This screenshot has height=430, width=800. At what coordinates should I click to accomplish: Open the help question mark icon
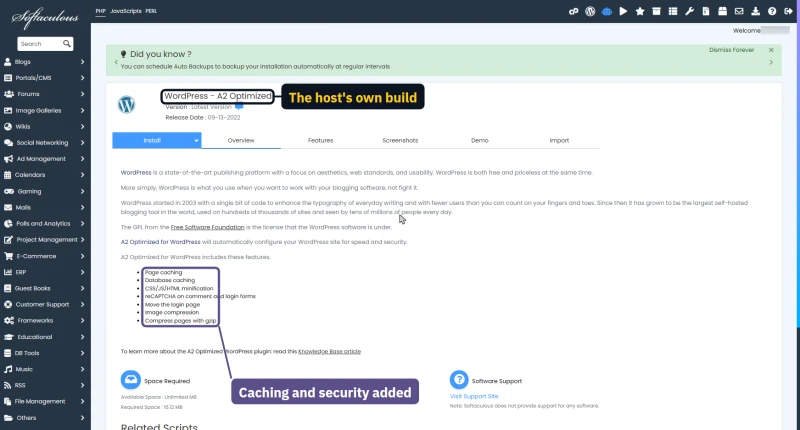click(x=772, y=11)
